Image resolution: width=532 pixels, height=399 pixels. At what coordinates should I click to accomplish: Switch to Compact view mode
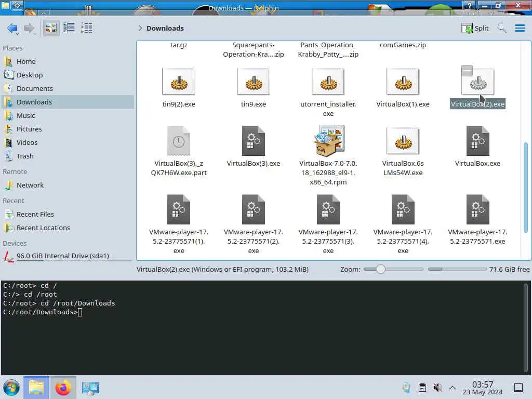[69, 28]
